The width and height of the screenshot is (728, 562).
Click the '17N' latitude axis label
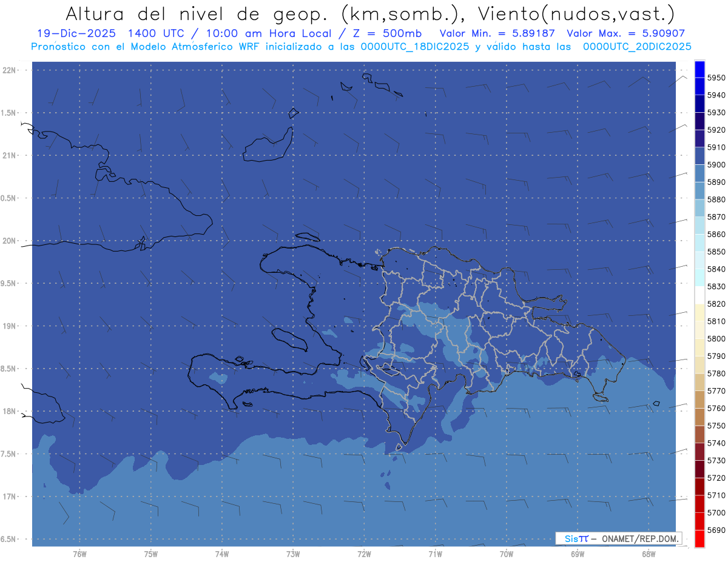point(10,497)
